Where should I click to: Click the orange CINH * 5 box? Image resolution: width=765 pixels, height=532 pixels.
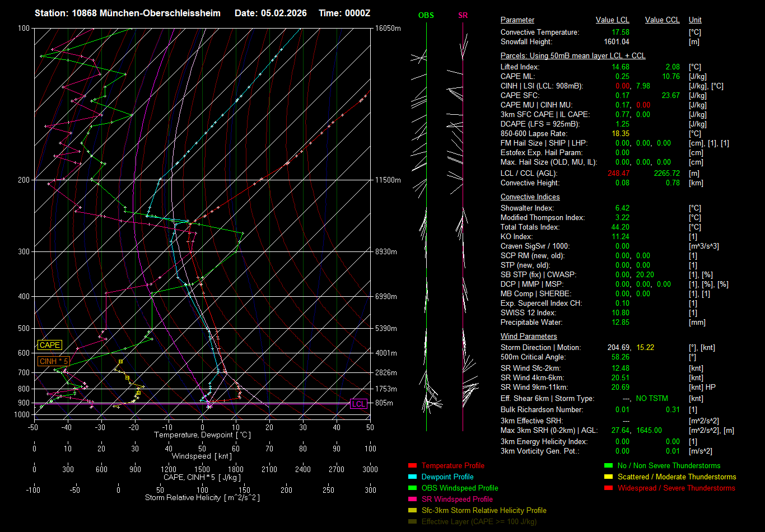click(54, 361)
